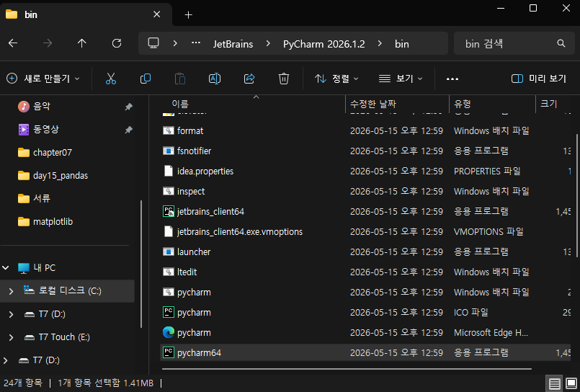Image resolution: width=580 pixels, height=392 pixels.
Task: Navigate to PyCharm 2026.1.2 breadcrumb
Action: (324, 44)
